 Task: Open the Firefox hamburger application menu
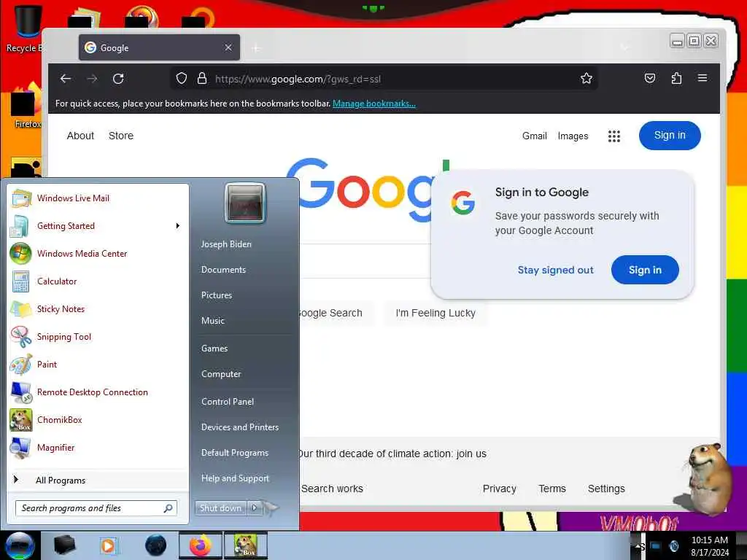pos(703,78)
